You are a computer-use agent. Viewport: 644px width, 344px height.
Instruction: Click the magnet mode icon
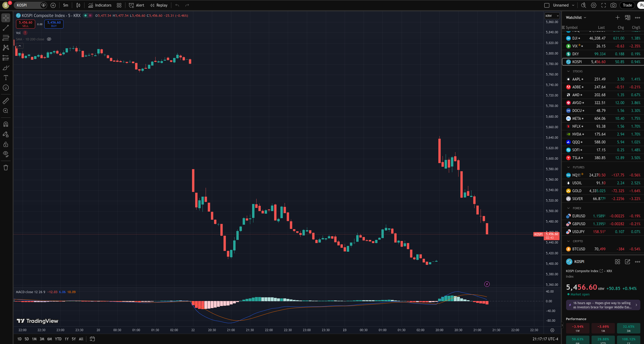click(x=6, y=124)
